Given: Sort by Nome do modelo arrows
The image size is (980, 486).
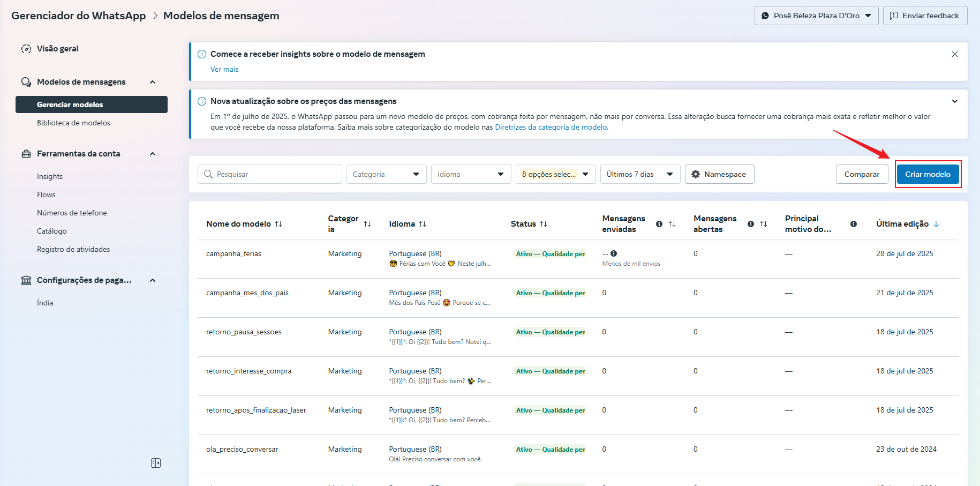Looking at the screenshot, I should [278, 224].
